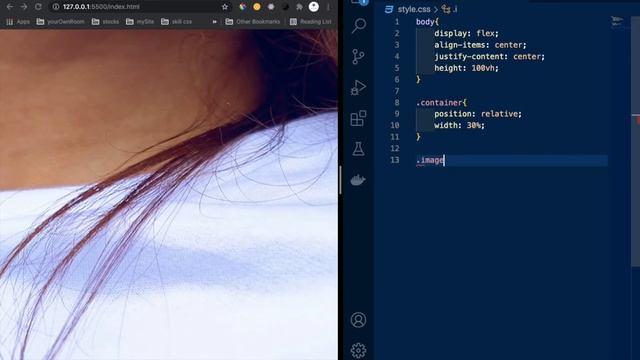Click 'display: flex;' on line 2
Image resolution: width=640 pixels, height=360 pixels.
[x=467, y=33]
